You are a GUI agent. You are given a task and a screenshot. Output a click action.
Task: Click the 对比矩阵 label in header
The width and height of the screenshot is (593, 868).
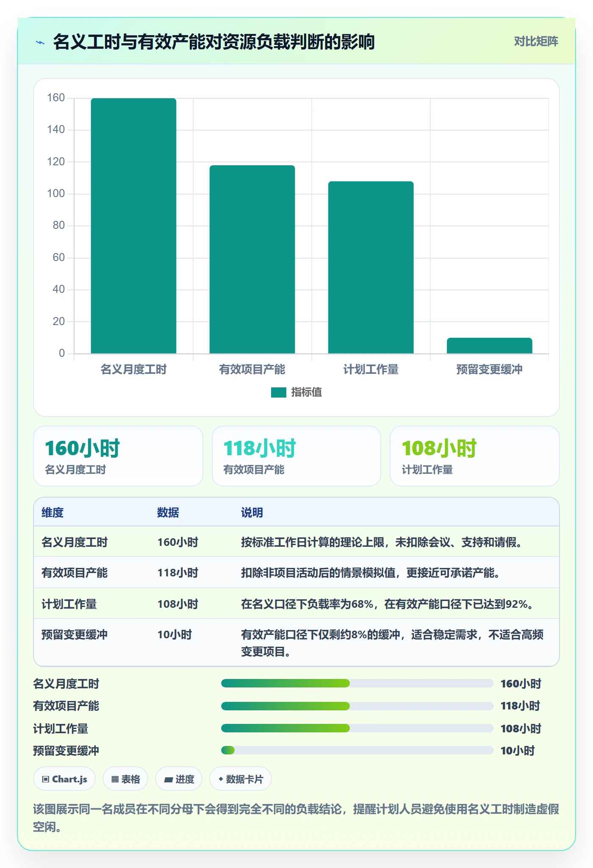pos(536,42)
